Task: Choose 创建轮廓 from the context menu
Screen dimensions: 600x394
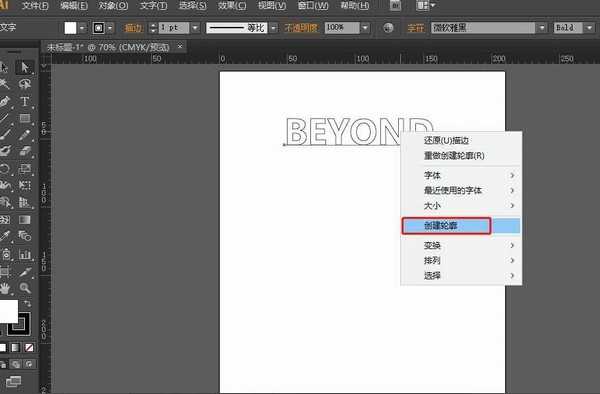Action: coord(461,226)
